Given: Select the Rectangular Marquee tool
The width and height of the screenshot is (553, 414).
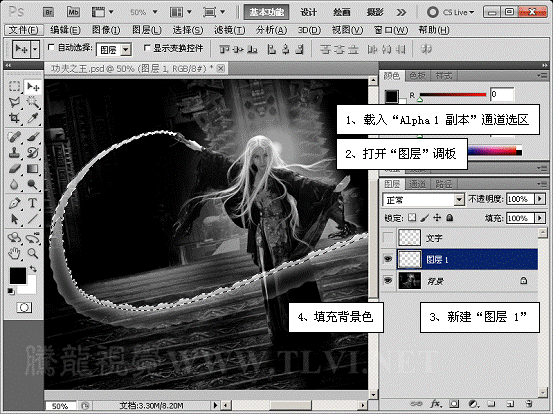Looking at the screenshot, I should [x=14, y=86].
